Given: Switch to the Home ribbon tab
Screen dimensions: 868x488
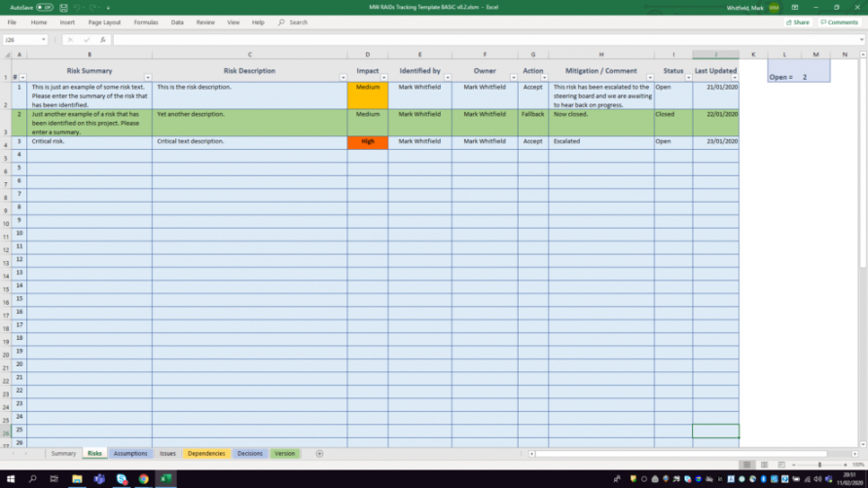Looking at the screenshot, I should (x=39, y=22).
